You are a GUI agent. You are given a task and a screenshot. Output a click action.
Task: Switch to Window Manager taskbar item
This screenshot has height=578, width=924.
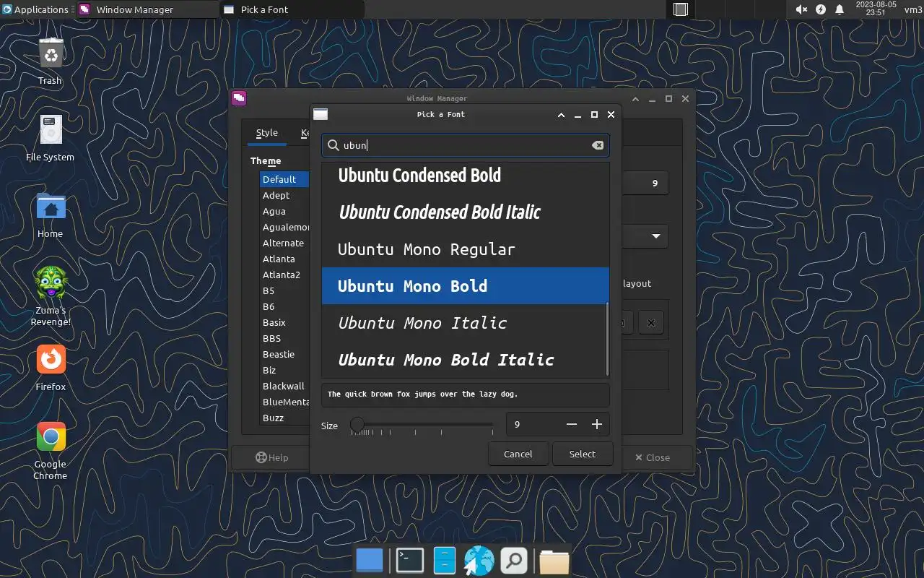click(146, 9)
